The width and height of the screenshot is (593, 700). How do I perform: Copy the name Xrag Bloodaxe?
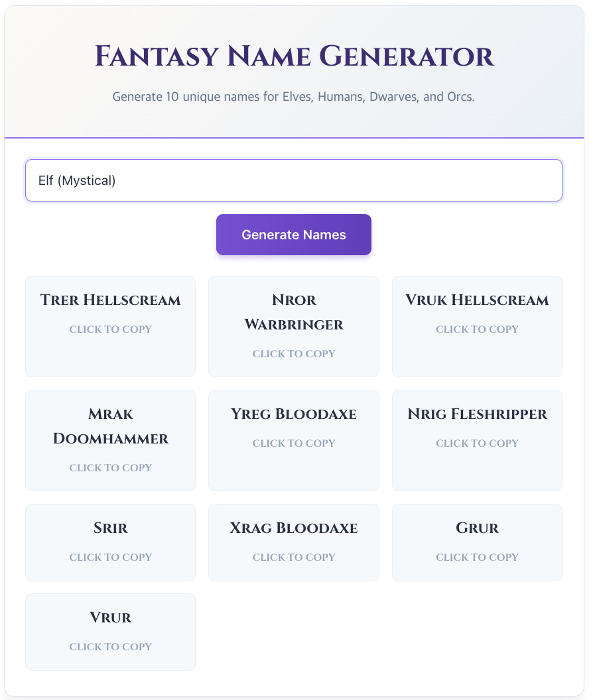coord(294,542)
